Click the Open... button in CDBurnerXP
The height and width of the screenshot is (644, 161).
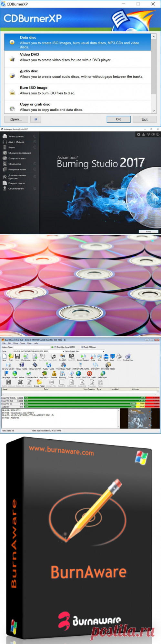tap(16, 119)
